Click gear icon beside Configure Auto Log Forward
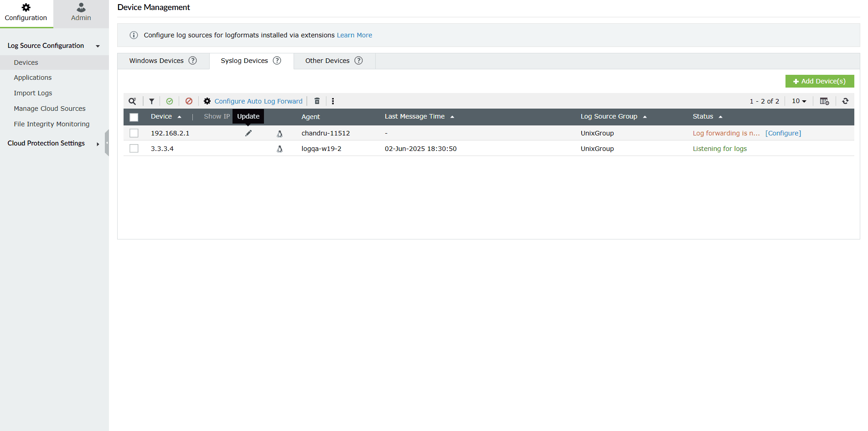The height and width of the screenshot is (431, 868). coord(207,101)
